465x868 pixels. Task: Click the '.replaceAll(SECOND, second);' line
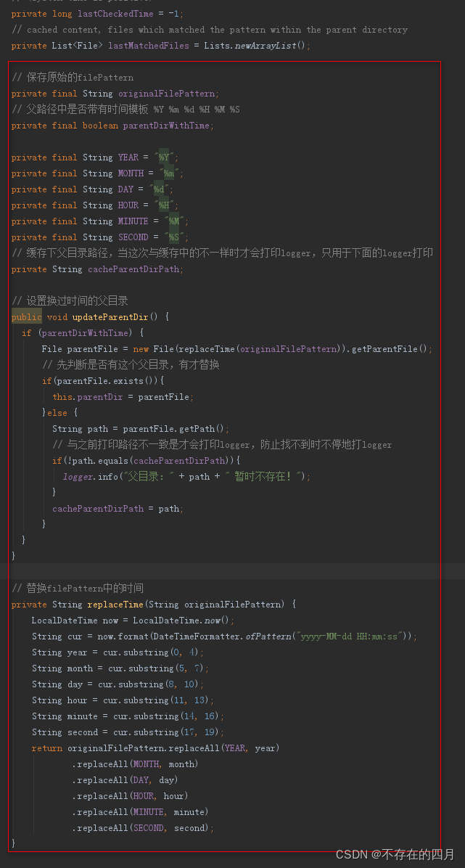(x=143, y=828)
